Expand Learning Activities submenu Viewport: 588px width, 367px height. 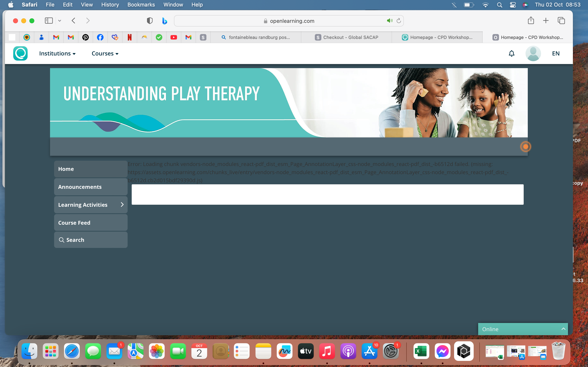[122, 205]
